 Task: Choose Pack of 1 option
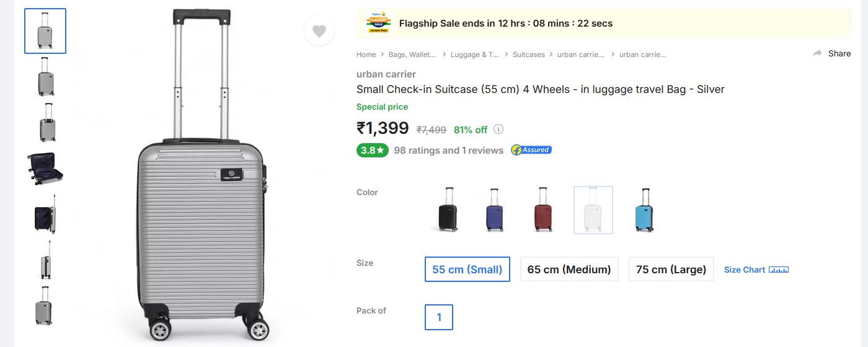tap(439, 317)
